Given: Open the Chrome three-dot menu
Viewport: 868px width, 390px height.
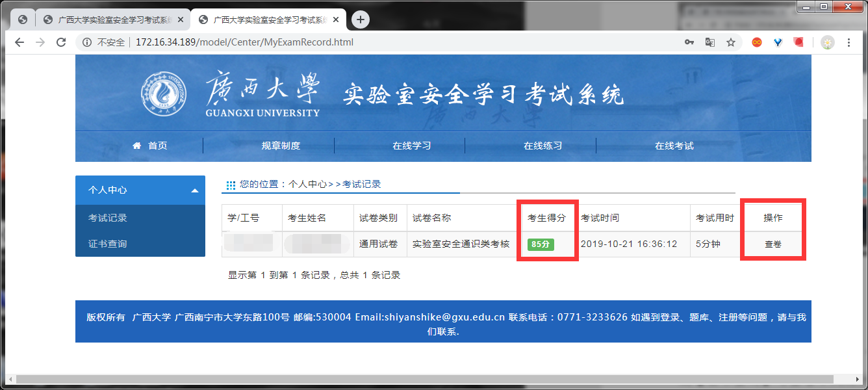Looking at the screenshot, I should point(849,42).
